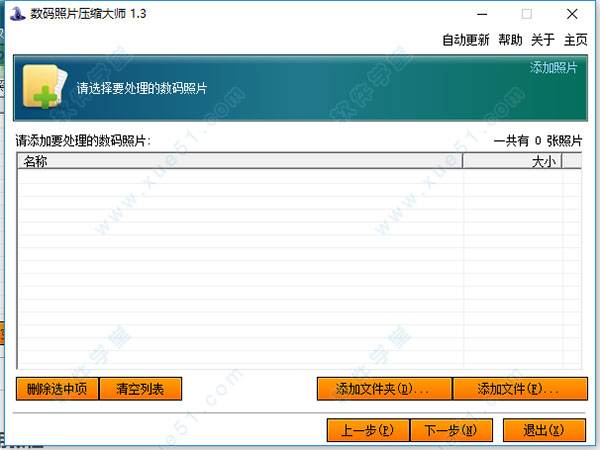600x450 pixels.
Task: Sort by 名称 column header
Action: pyautogui.click(x=240, y=161)
